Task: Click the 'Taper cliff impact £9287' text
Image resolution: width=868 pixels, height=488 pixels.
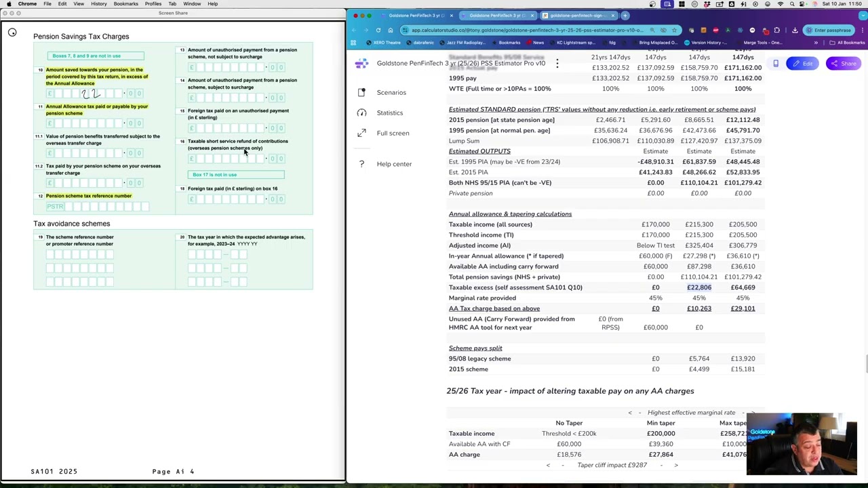Action: (x=612, y=465)
